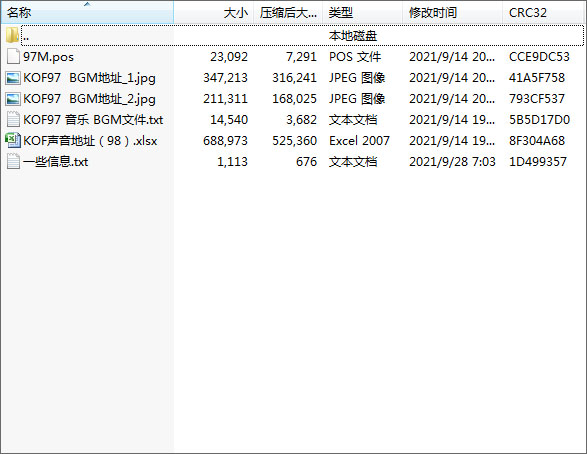The height and width of the screenshot is (454, 587).
Task: Select file name KOF97 BGM地址_2.jpg
Action: click(x=89, y=99)
